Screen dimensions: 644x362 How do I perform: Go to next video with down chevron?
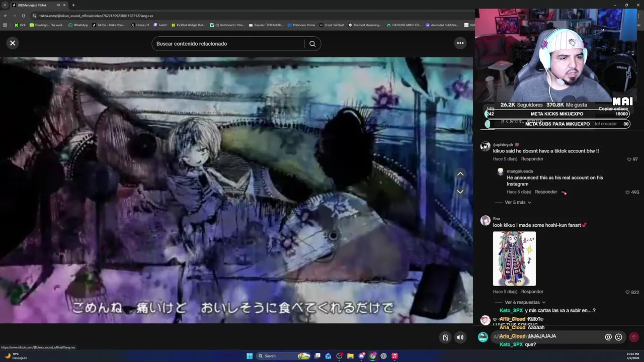click(x=460, y=192)
